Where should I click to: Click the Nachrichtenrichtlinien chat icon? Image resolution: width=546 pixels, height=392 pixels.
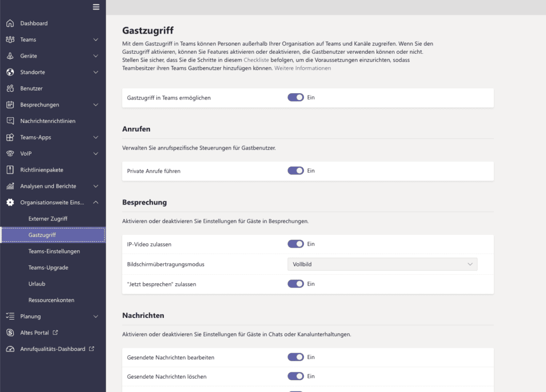(10, 121)
